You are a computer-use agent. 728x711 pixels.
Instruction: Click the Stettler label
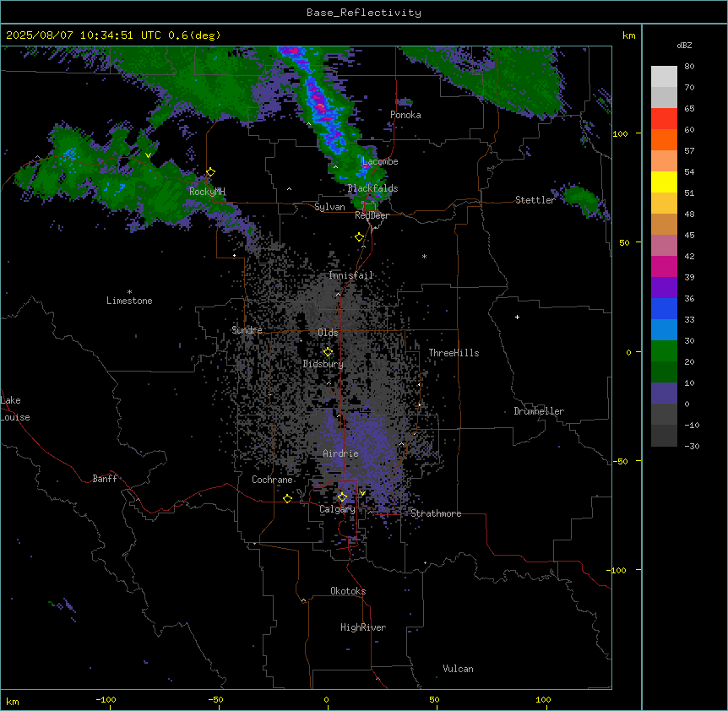tap(535, 200)
